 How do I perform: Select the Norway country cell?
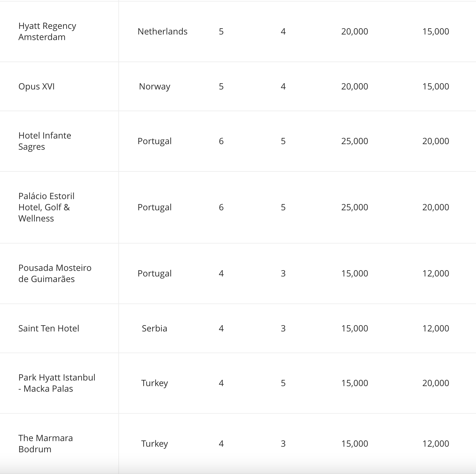tap(154, 86)
